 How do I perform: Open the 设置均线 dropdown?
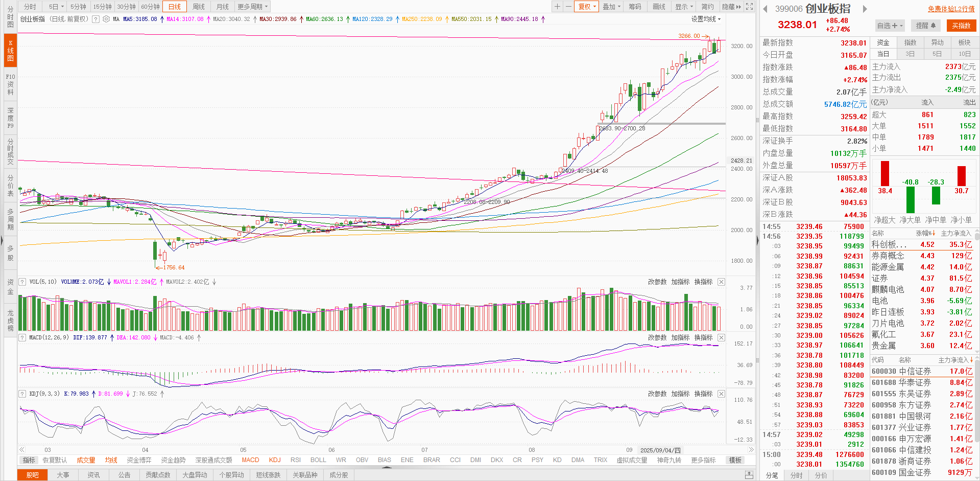[x=706, y=19]
